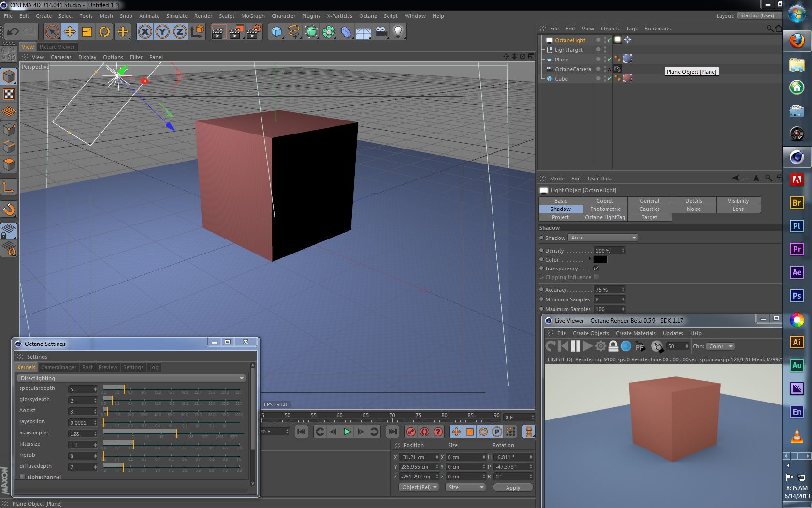Toggle the X axis lock
This screenshot has width=812, height=508.
click(145, 32)
